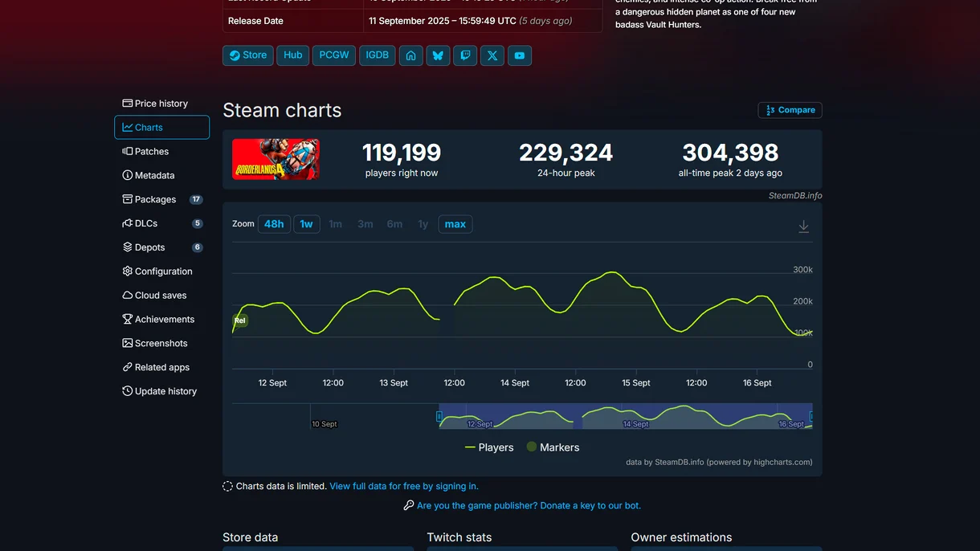Click the chart download icon

click(x=803, y=227)
